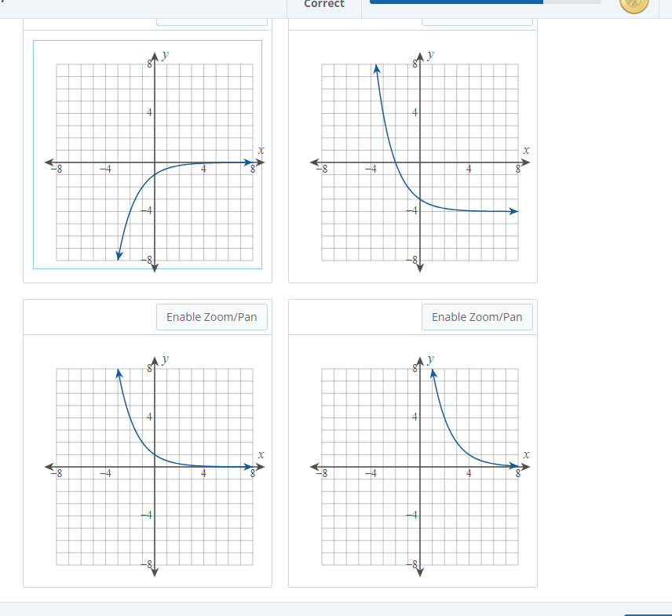Click the blue progress bar at the top

(455, 2)
